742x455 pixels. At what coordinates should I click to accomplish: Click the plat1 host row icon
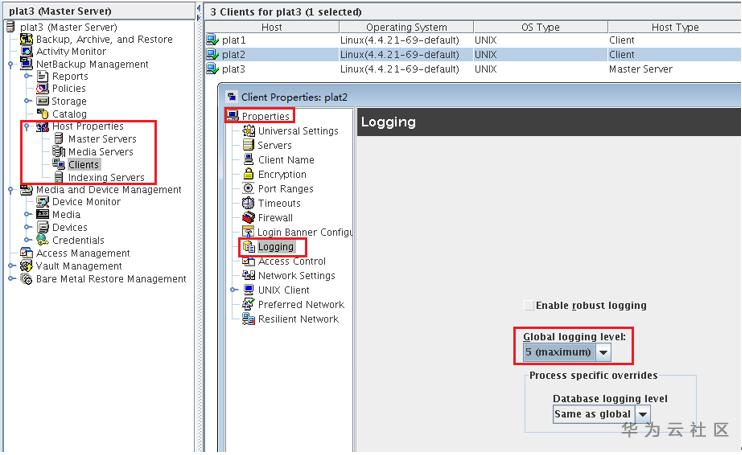pos(212,40)
